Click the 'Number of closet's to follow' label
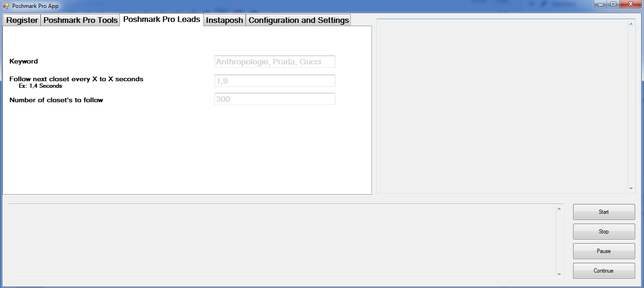Viewport: 644px width, 288px height. click(56, 100)
